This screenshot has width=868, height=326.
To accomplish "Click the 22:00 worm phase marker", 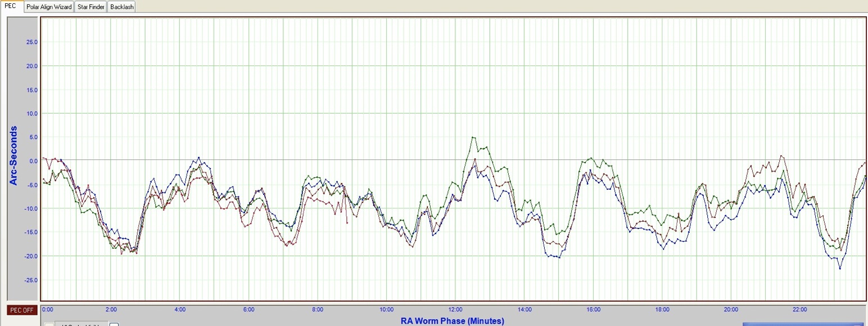I will (799, 310).
